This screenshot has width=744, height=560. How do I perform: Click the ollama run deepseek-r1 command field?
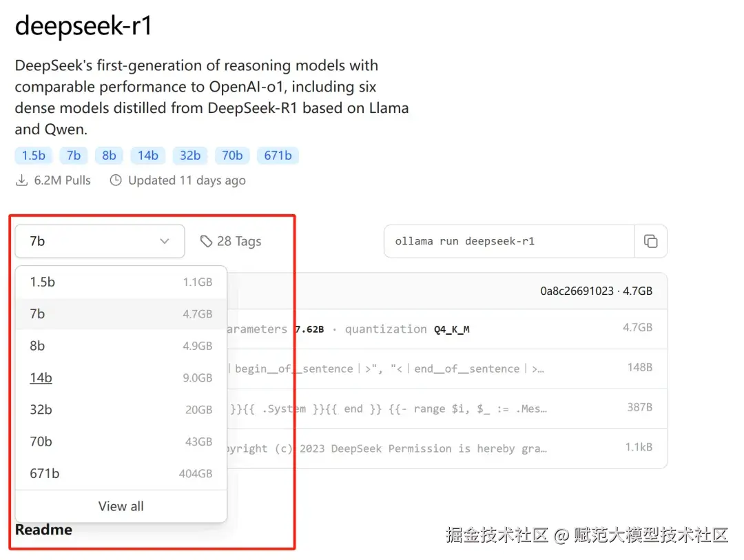[x=509, y=241]
